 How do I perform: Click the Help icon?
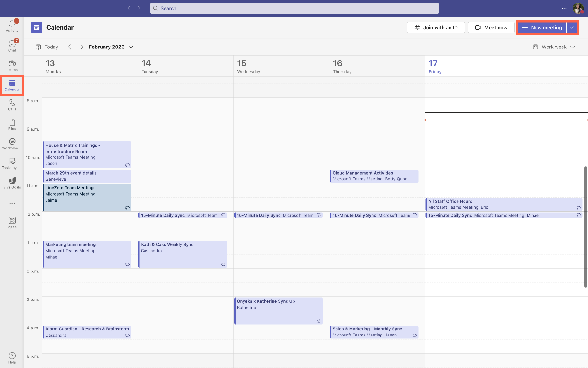tap(12, 357)
